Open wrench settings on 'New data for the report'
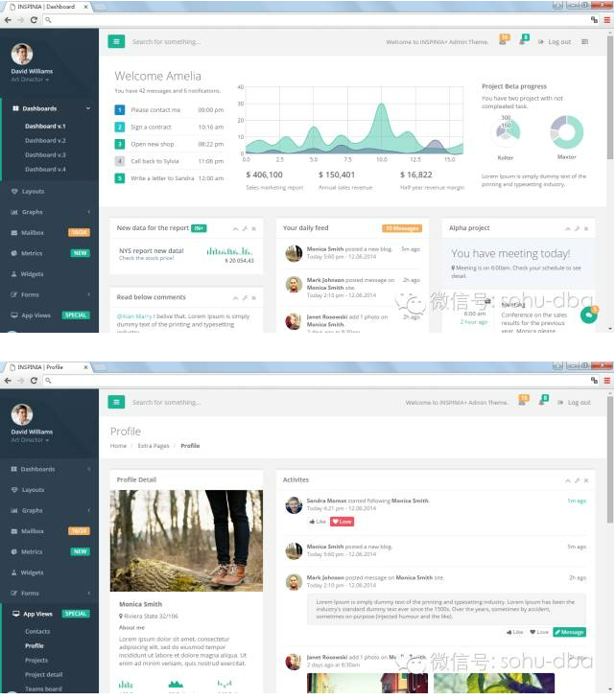Viewport: 616px width, 700px height. point(245,228)
